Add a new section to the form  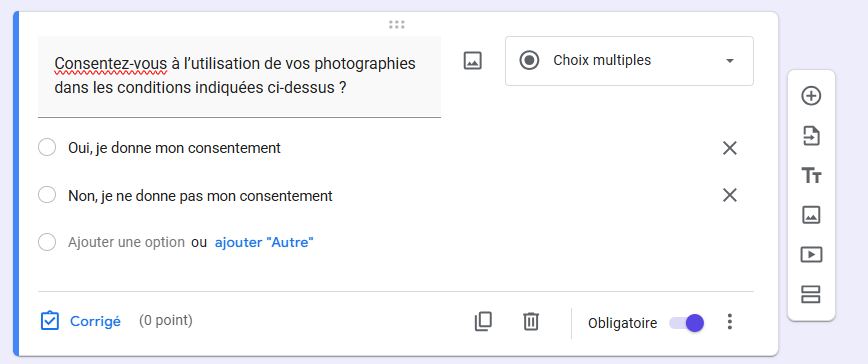click(811, 294)
